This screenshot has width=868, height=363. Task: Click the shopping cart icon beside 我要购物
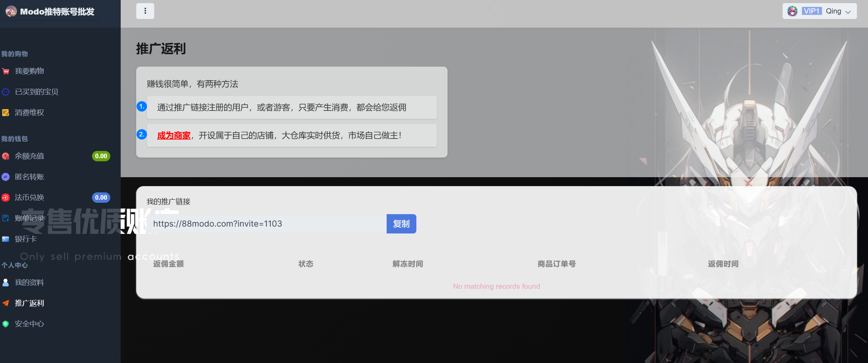pyautogui.click(x=6, y=71)
